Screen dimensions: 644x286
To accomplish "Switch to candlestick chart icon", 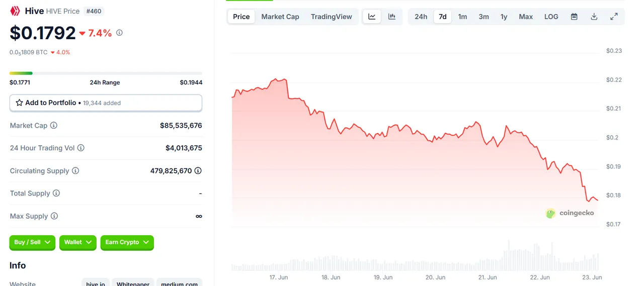I will [x=391, y=17].
